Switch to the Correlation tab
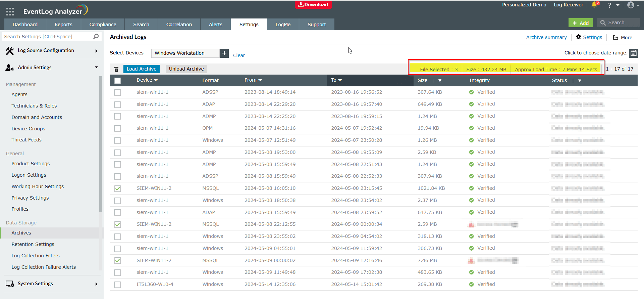Viewport: 644px width, 299px height. pyautogui.click(x=179, y=25)
